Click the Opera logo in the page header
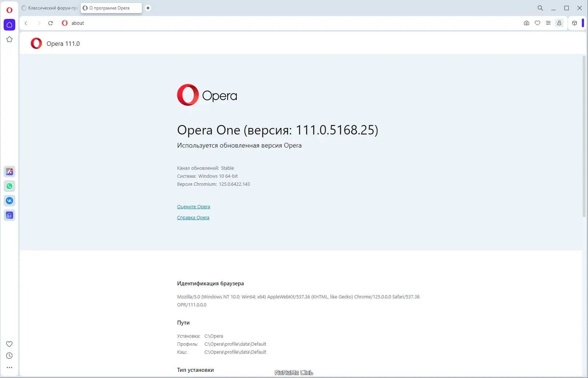 [x=36, y=44]
